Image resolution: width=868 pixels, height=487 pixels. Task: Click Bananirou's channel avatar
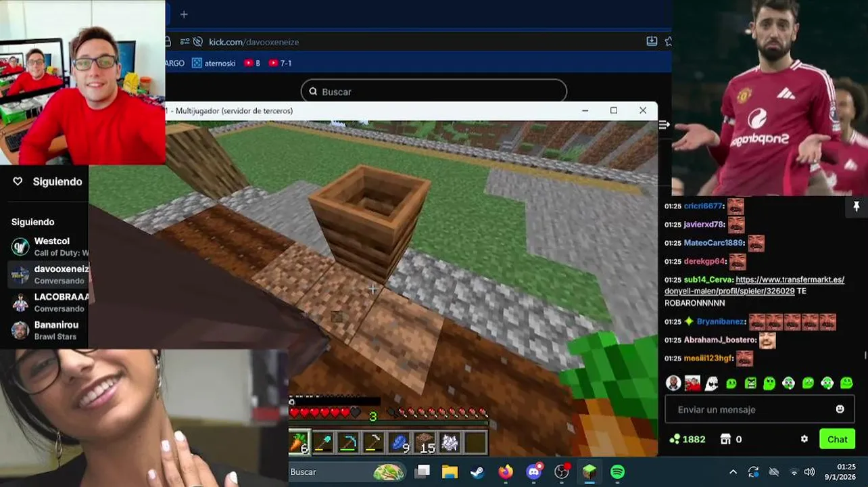point(20,330)
